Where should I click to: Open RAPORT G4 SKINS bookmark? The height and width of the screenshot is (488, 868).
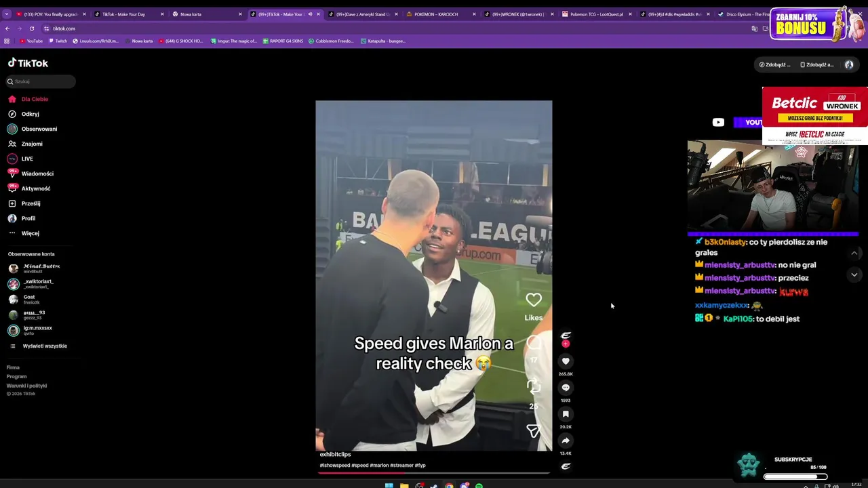pyautogui.click(x=283, y=41)
